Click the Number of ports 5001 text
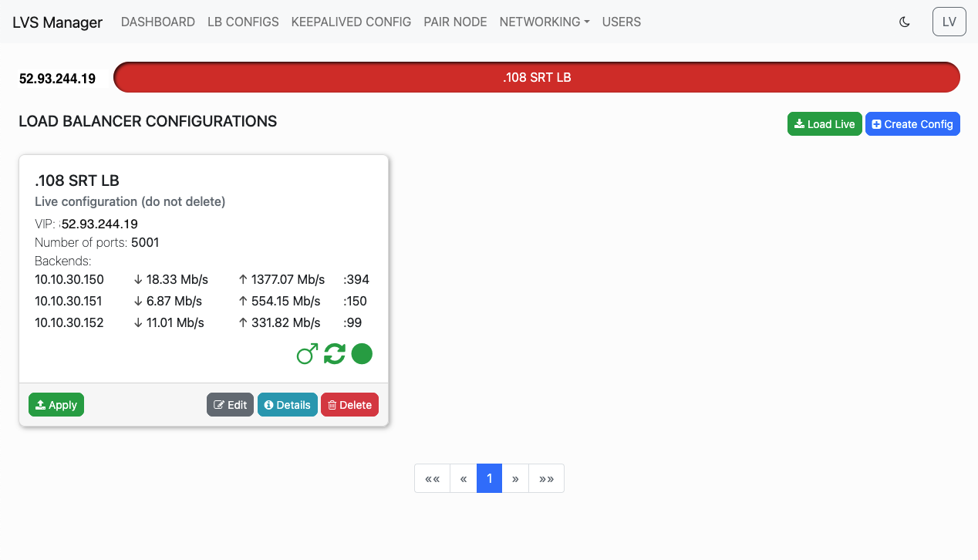Screen dimensions: 978x560 click(x=97, y=242)
